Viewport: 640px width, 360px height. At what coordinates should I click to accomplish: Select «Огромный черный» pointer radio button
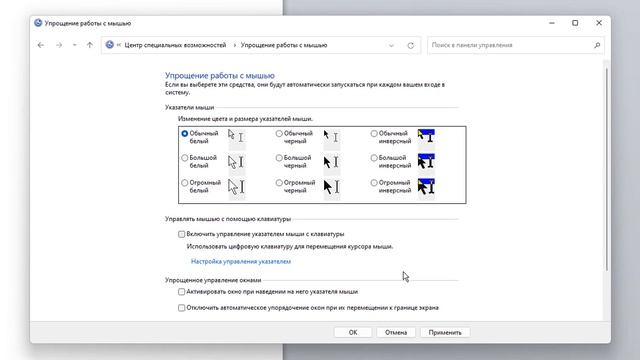click(279, 183)
